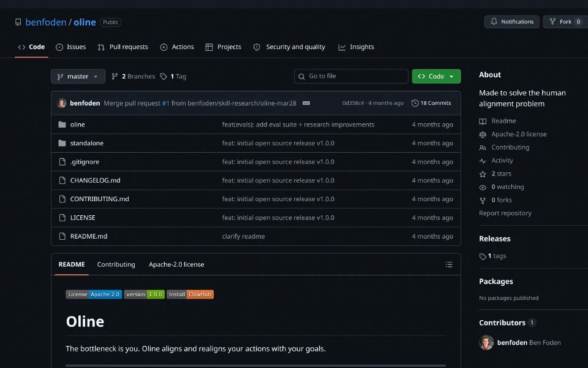This screenshot has width=588, height=368.
Task: Open 'feat(evals): add eval suite' commit message
Action: click(298, 125)
